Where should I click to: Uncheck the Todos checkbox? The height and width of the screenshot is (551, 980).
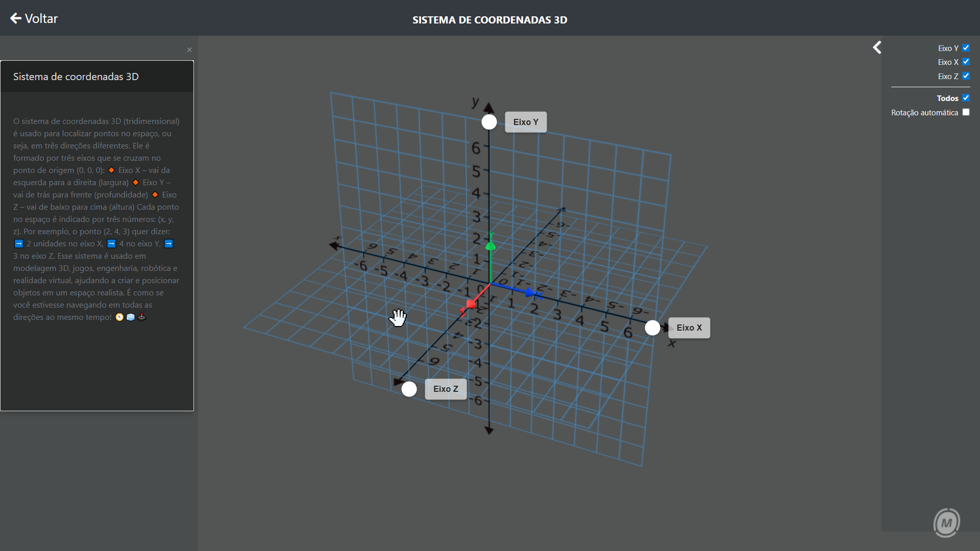tap(966, 97)
